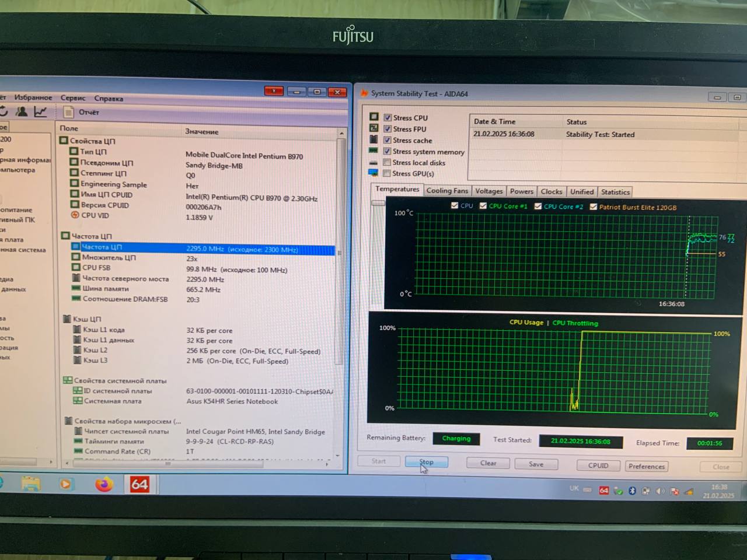Click the Шина памяти row icon

pyautogui.click(x=76, y=288)
